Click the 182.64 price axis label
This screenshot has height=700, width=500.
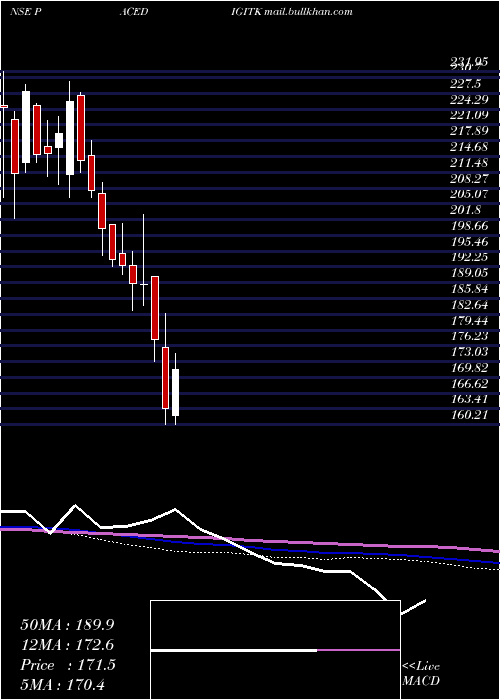click(469, 304)
